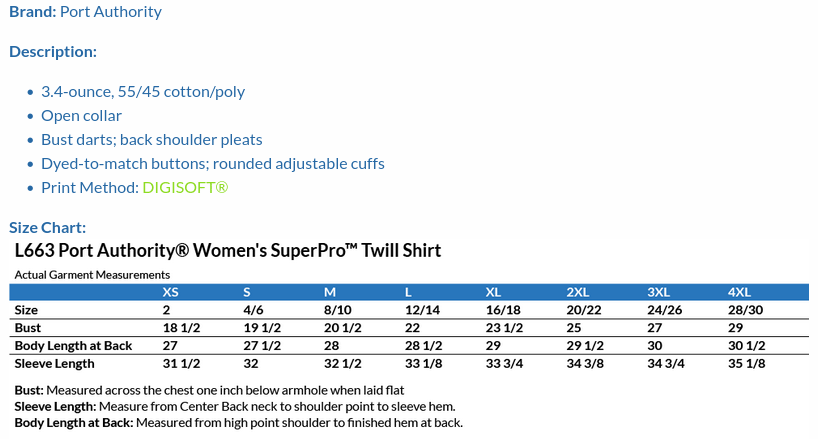Click the Dyed-to-match buttons bullet point

(213, 163)
